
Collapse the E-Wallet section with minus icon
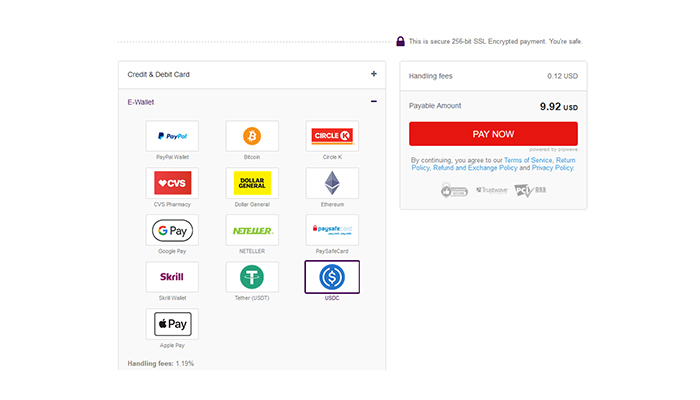[374, 102]
